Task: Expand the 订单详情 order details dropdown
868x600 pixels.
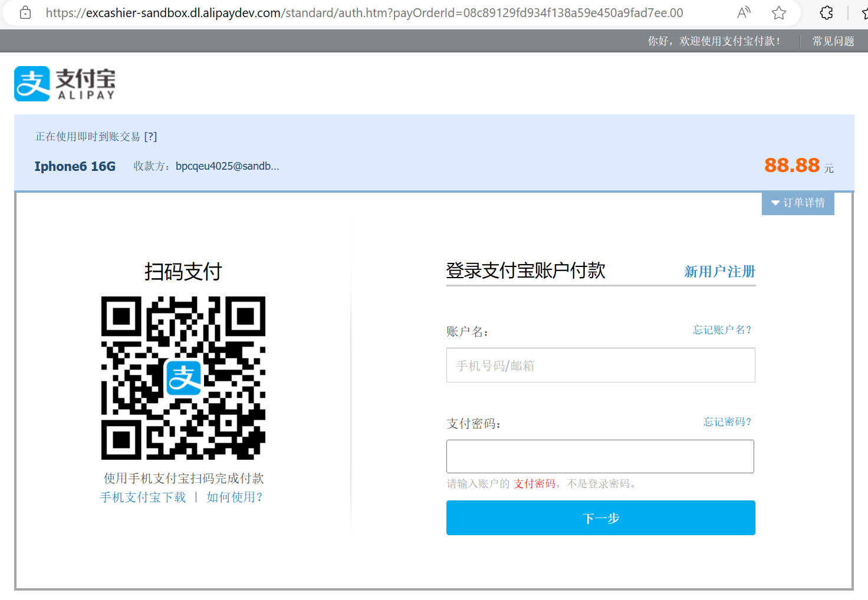Action: point(798,203)
